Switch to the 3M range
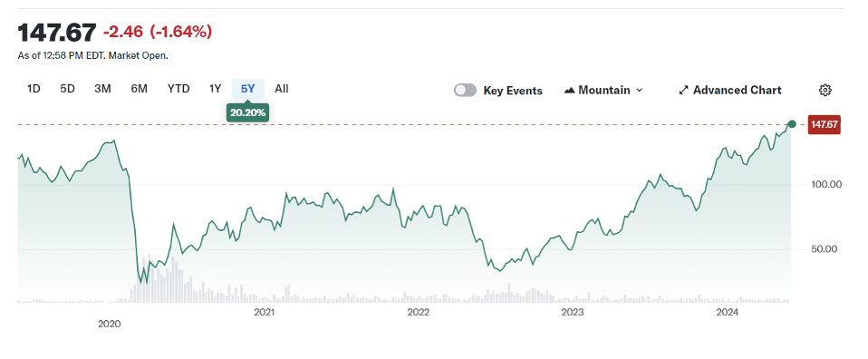 102,89
